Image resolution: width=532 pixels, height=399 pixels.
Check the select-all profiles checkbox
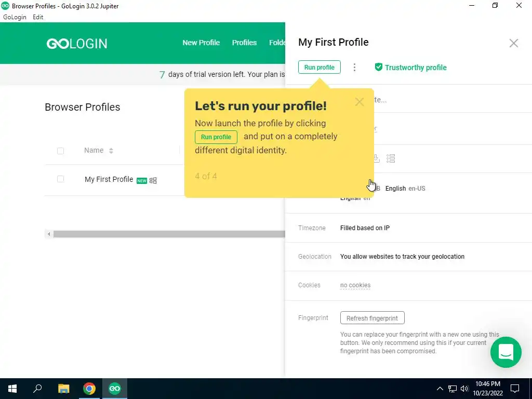tap(60, 151)
